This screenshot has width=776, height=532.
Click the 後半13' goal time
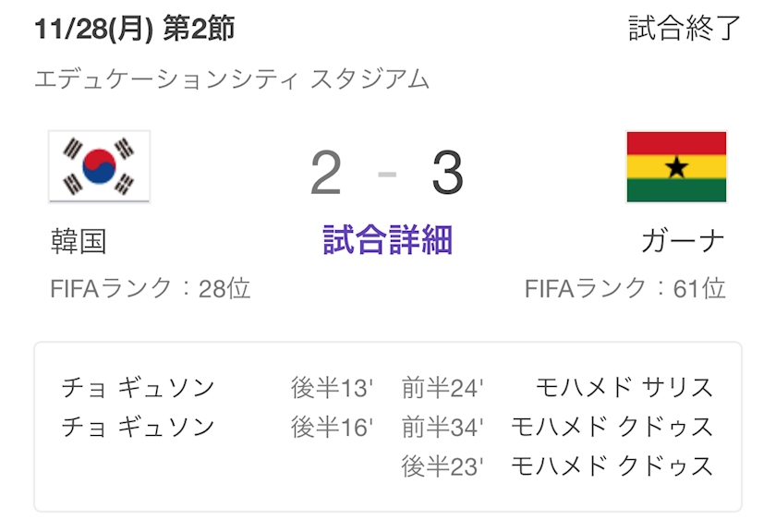332,388
